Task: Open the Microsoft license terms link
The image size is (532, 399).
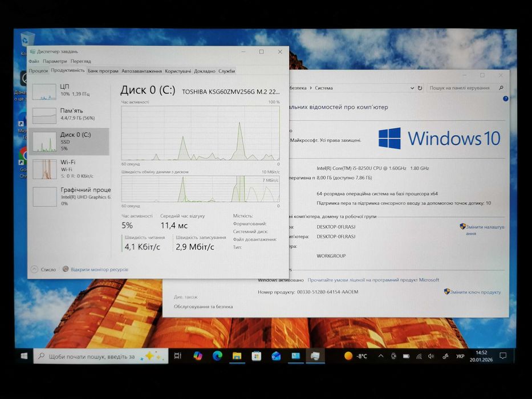Action: (373, 280)
